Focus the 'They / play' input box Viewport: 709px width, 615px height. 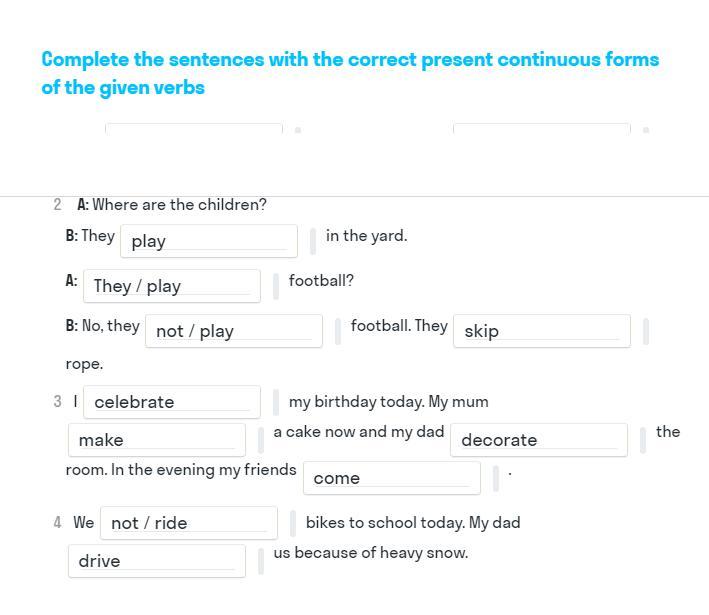(171, 286)
